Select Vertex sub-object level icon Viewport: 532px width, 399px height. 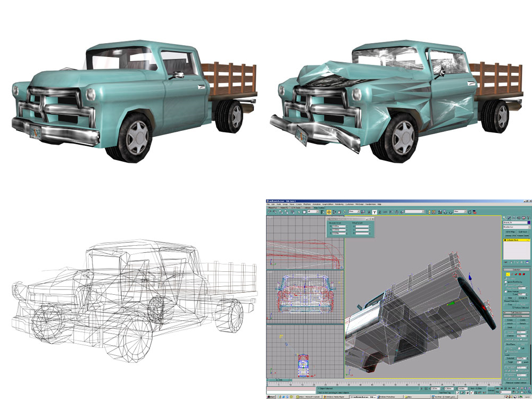[508, 274]
